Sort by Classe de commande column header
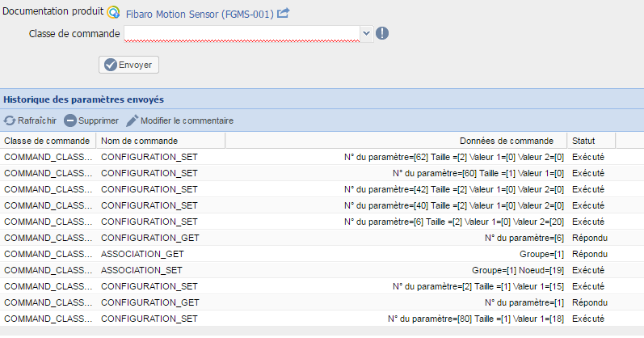 47,141
